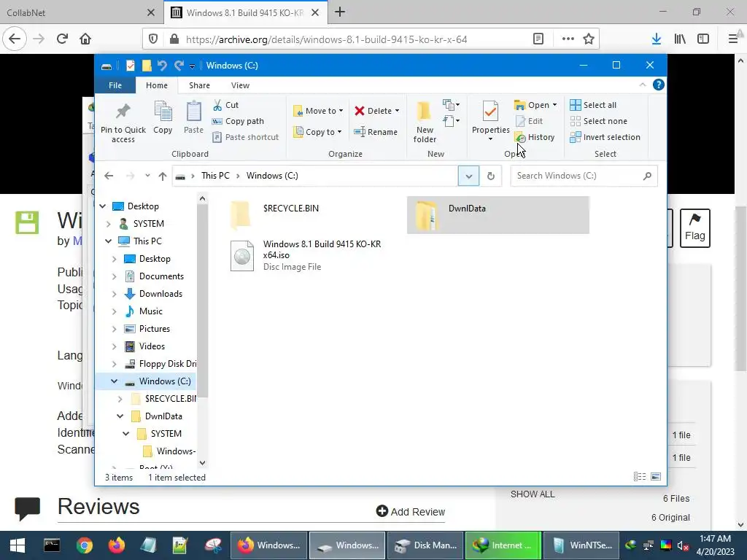This screenshot has width=747, height=560.
Task: Click the Explorer back arrow
Action: coord(109,176)
